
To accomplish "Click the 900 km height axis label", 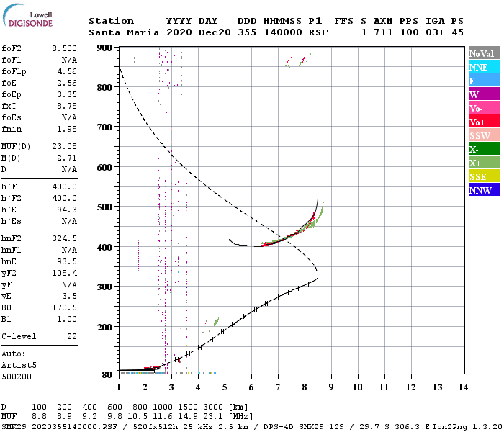I will 104,48.
